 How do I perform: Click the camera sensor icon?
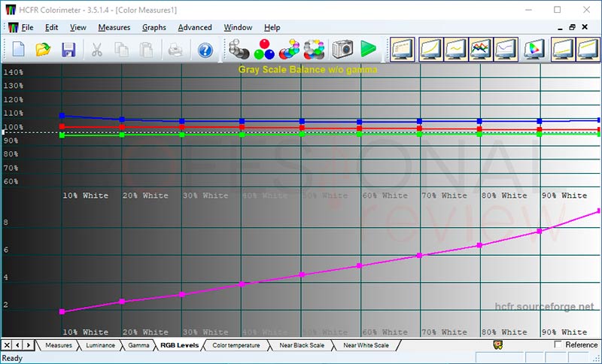point(342,49)
